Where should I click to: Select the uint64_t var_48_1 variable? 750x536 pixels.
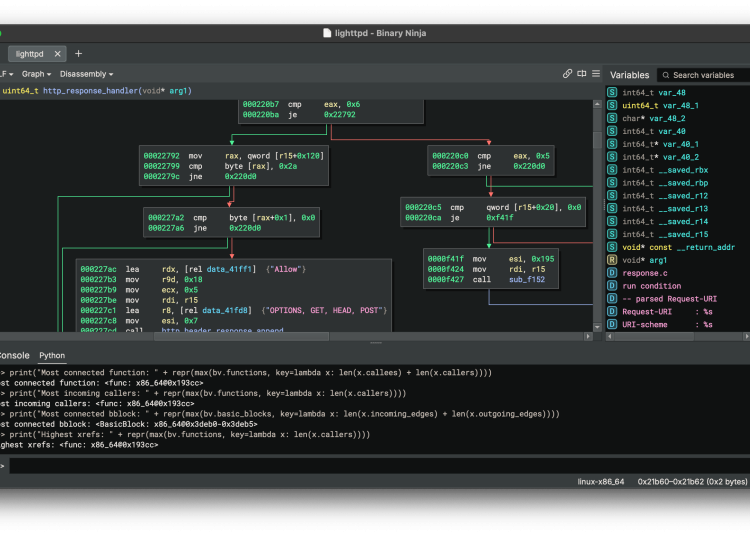660,105
